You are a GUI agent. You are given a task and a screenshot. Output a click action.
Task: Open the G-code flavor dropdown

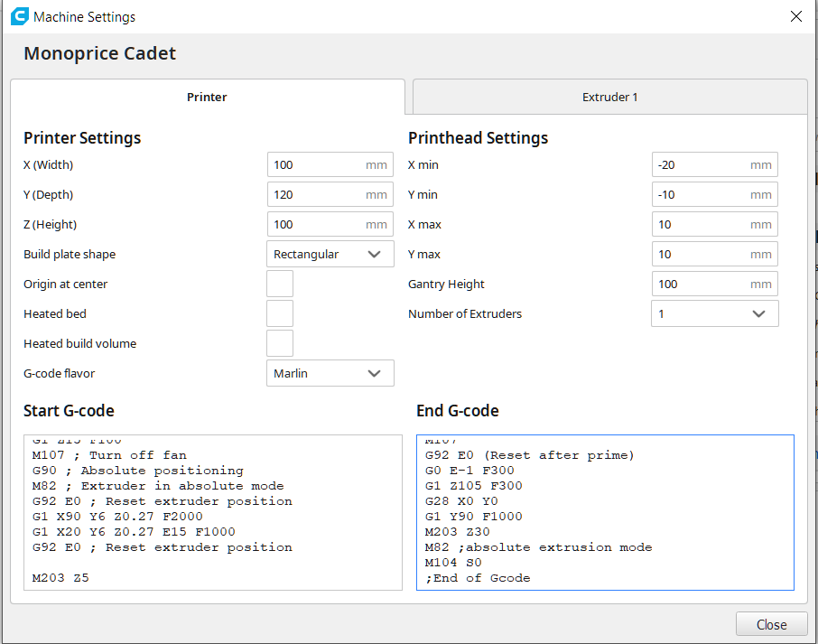tap(330, 373)
